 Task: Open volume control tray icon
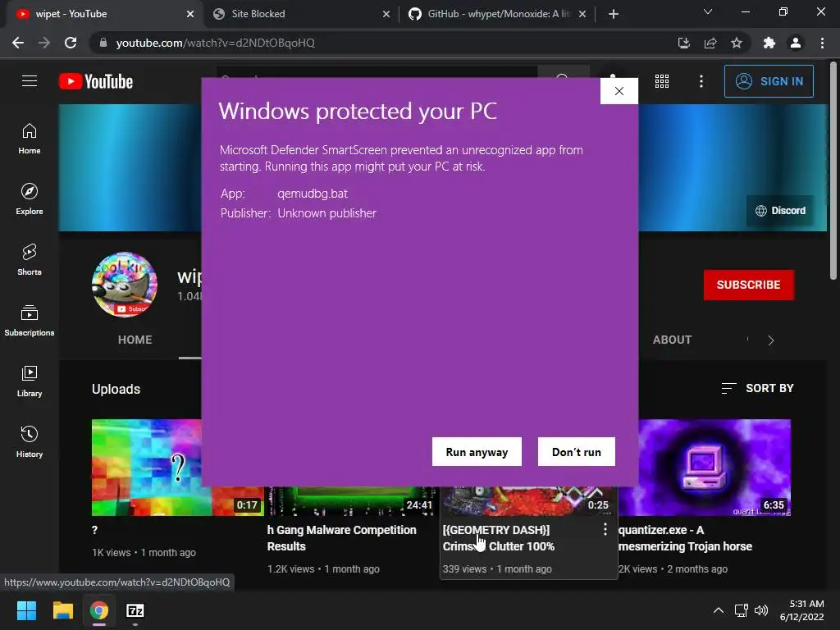[x=760, y=610]
